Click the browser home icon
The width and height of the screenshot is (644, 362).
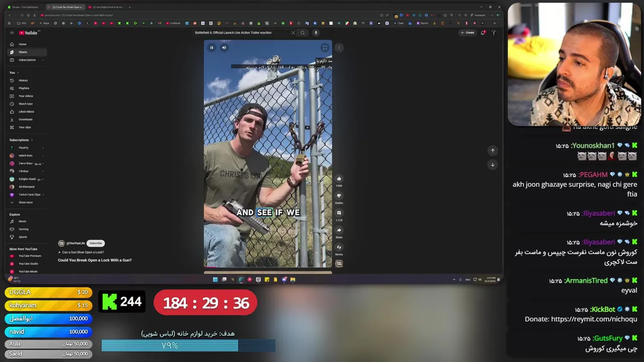[28, 15]
